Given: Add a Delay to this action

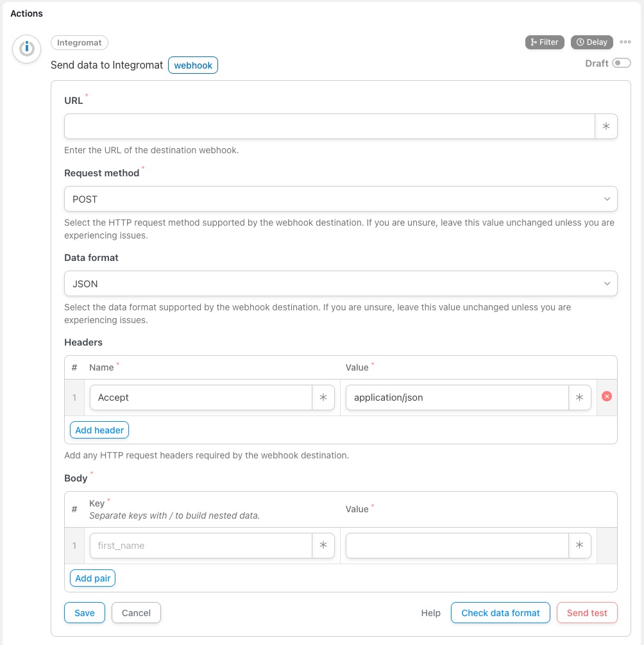Looking at the screenshot, I should pyautogui.click(x=592, y=42).
